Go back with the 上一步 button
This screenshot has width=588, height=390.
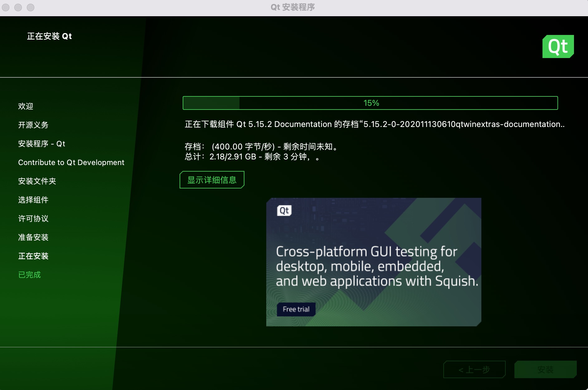click(475, 370)
